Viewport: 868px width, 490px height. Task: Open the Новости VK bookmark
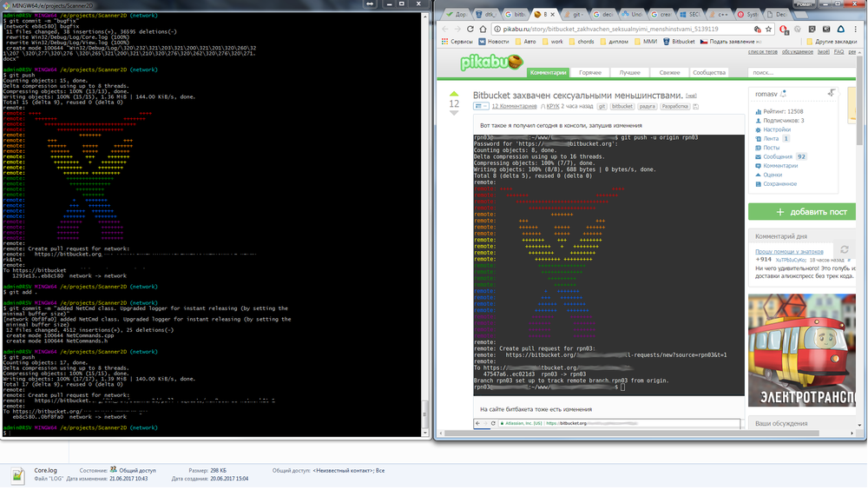493,42
